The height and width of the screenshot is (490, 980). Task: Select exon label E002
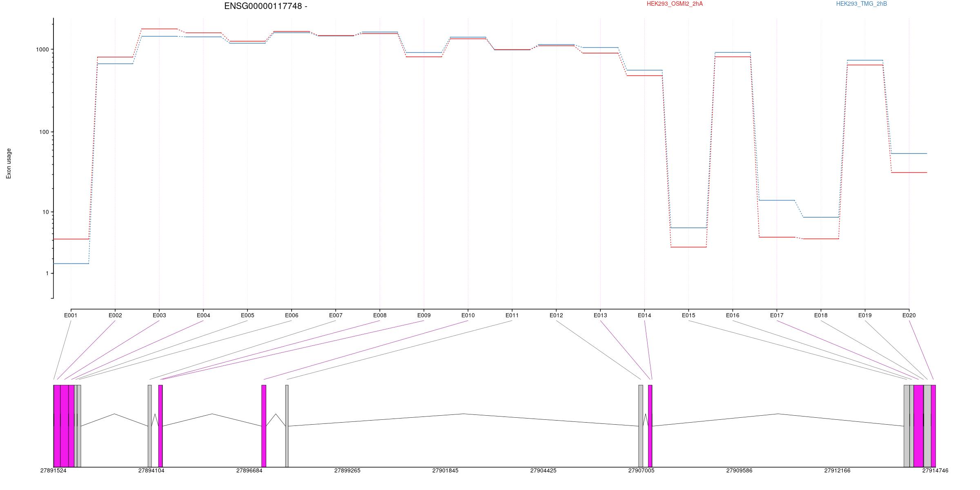(115, 315)
